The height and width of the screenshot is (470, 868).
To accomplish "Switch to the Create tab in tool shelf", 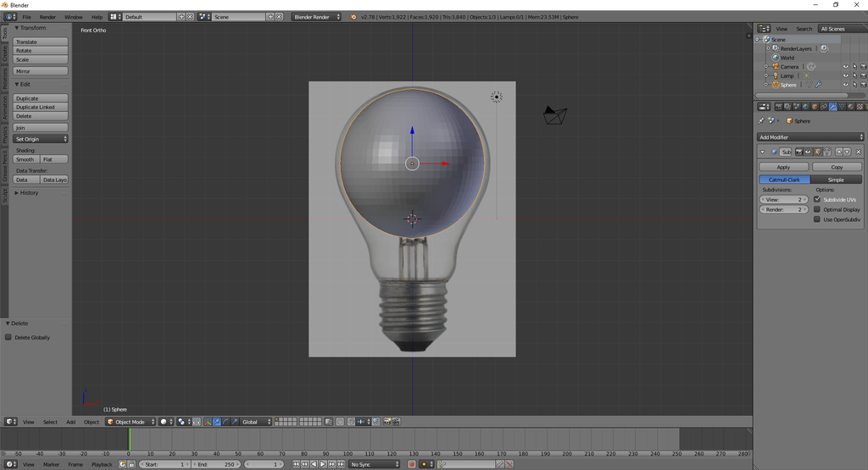I will pyautogui.click(x=4, y=53).
